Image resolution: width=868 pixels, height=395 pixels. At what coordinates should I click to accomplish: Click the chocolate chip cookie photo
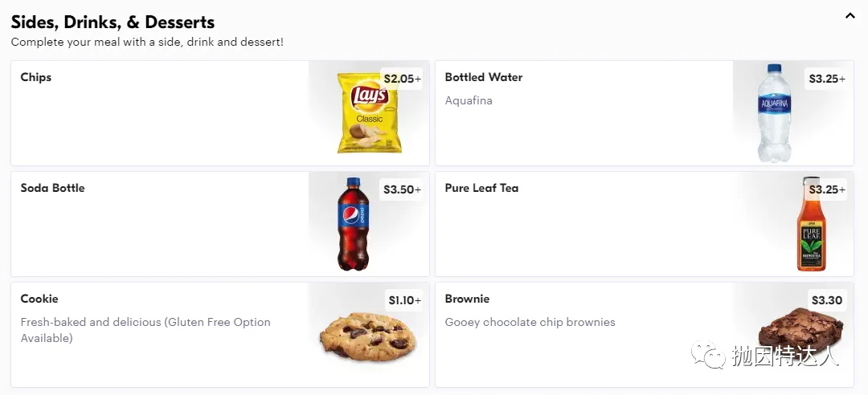pyautogui.click(x=367, y=336)
